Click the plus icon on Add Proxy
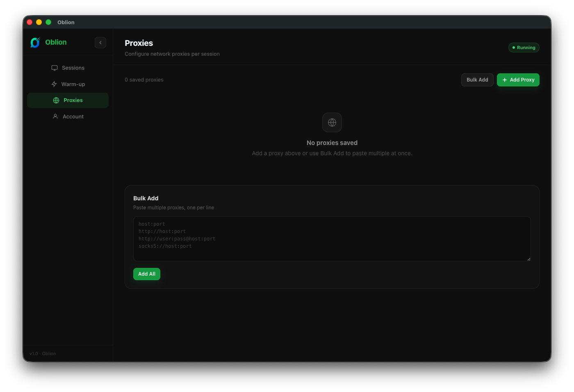574x392 pixels. click(505, 80)
